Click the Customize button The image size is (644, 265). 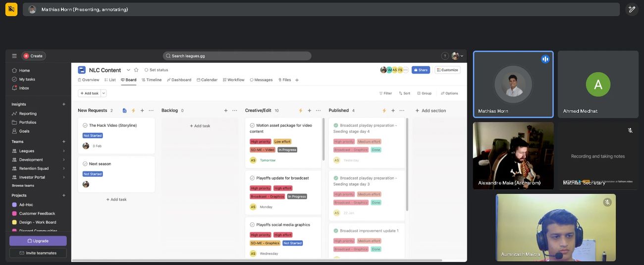(448, 70)
